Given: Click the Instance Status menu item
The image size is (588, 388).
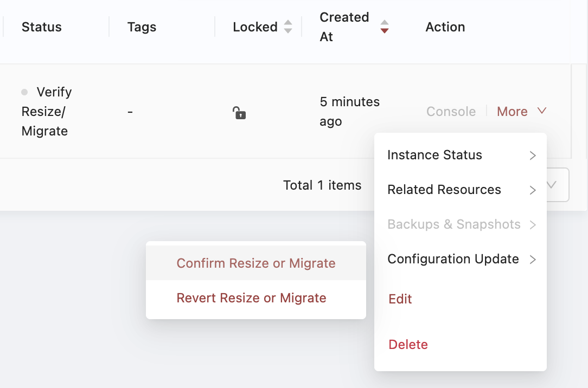Looking at the screenshot, I should [434, 155].
